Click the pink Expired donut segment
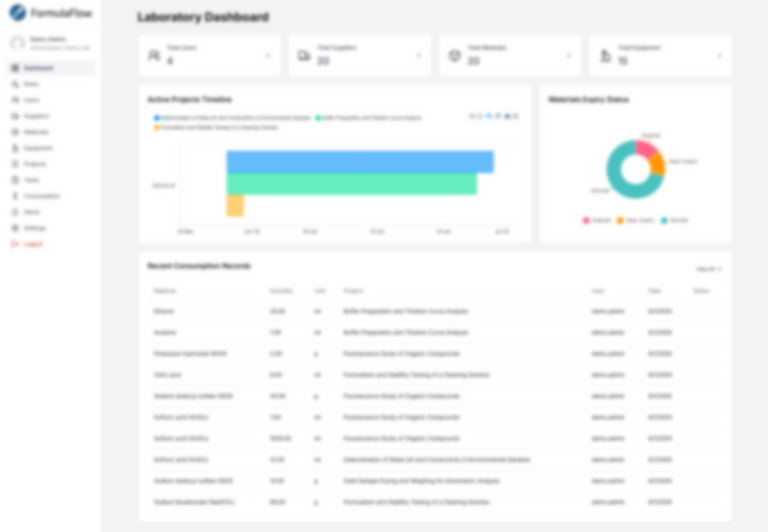The width and height of the screenshot is (768, 532). coord(646,149)
